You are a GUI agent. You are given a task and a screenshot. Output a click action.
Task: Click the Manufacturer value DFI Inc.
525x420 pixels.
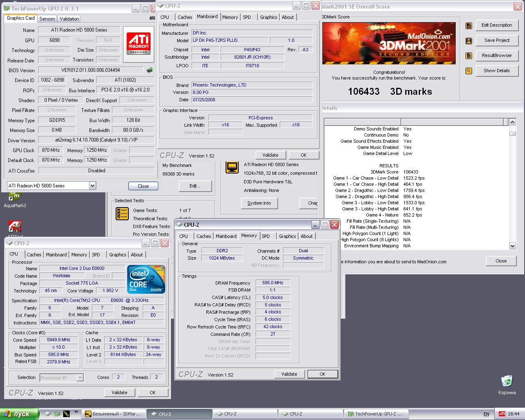click(252, 33)
